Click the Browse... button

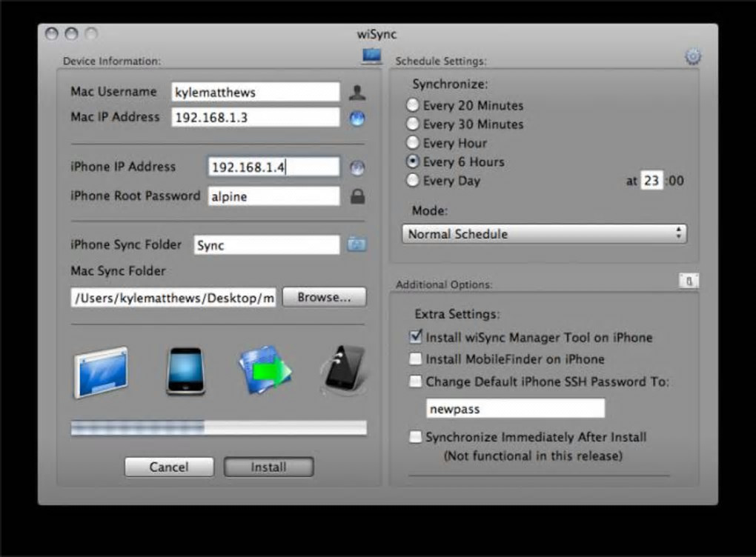pyautogui.click(x=324, y=297)
